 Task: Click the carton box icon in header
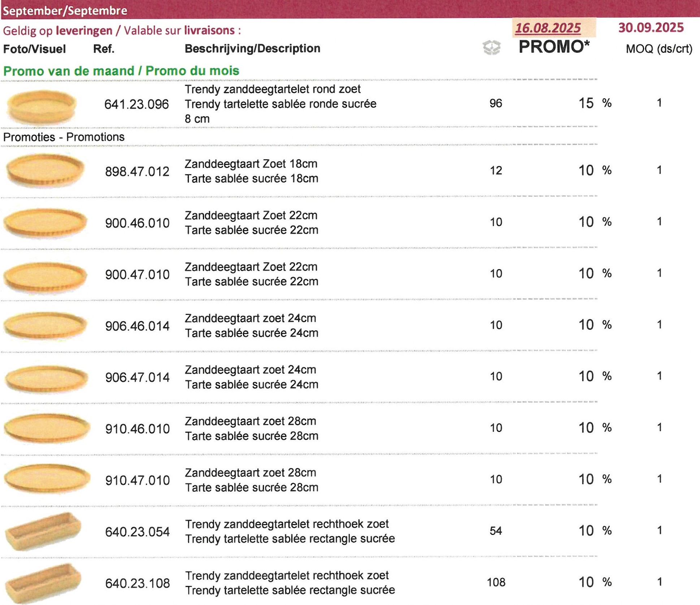(x=491, y=47)
